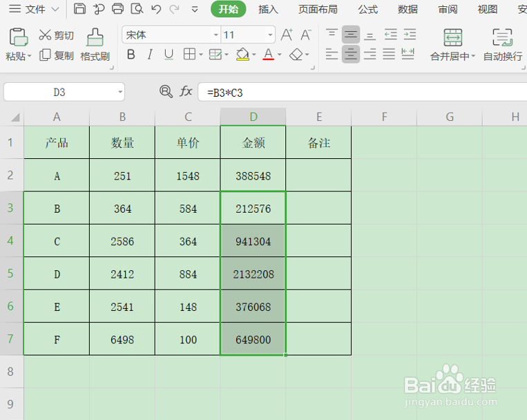The image size is (527, 420).
Task: Click the Undo arrow icon
Action: [x=156, y=9]
